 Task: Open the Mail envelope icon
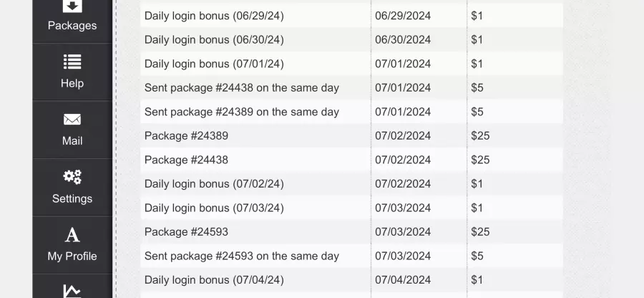(x=72, y=120)
